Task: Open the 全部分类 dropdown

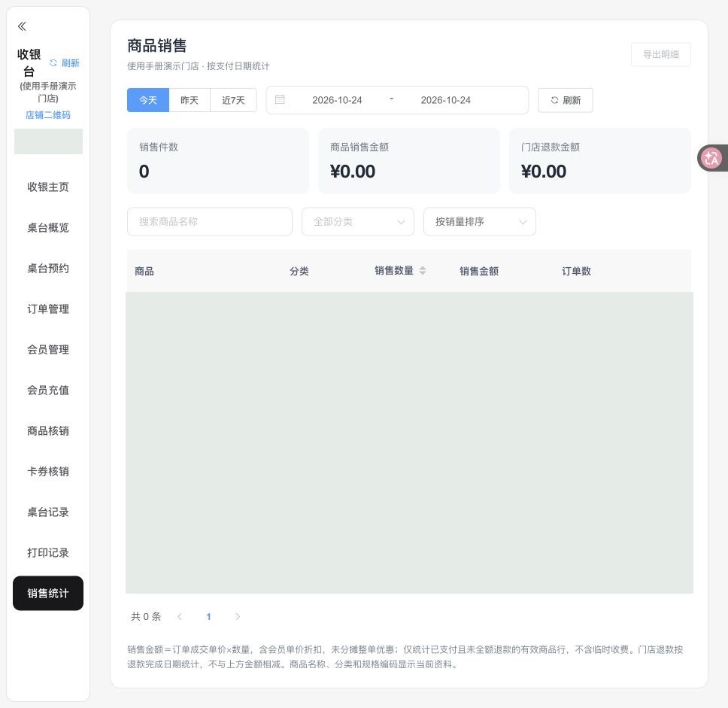Action: click(x=358, y=222)
